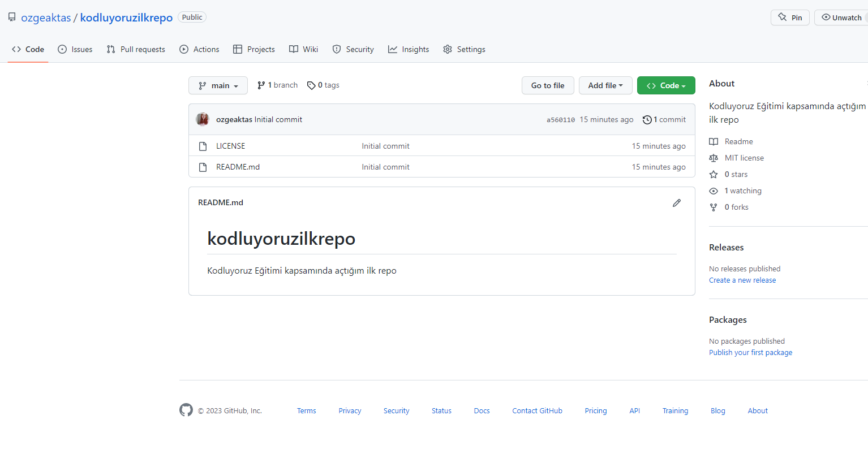
Task: Click the fork icon beside 0 forks
Action: (714, 207)
